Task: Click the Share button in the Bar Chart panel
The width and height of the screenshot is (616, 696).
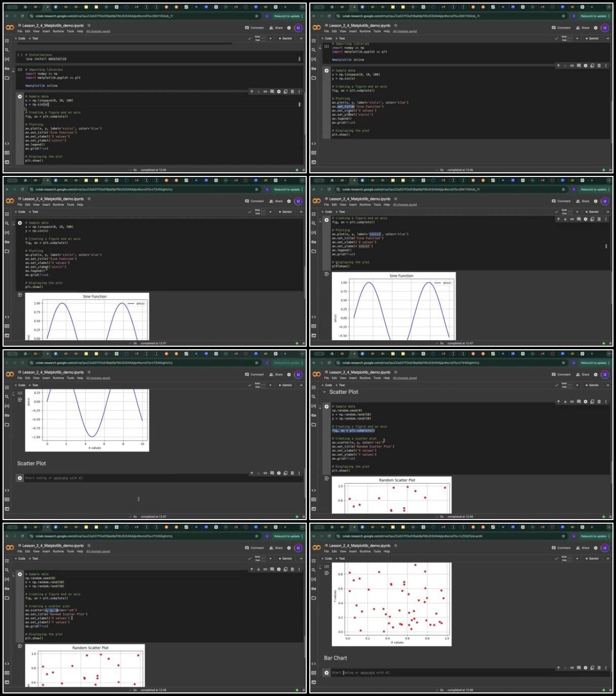Action: point(583,548)
